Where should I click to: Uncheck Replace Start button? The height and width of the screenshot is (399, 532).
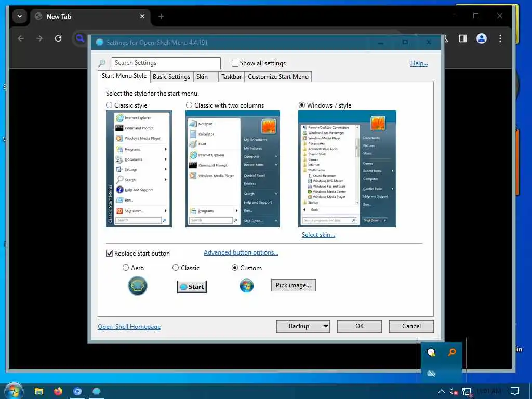pyautogui.click(x=109, y=254)
